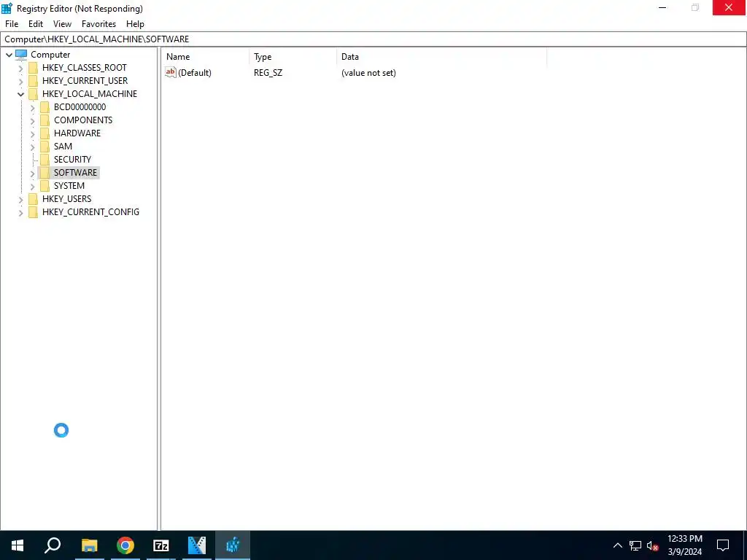Click the BCD00000000 folder icon
The image size is (747, 560).
[x=44, y=106]
